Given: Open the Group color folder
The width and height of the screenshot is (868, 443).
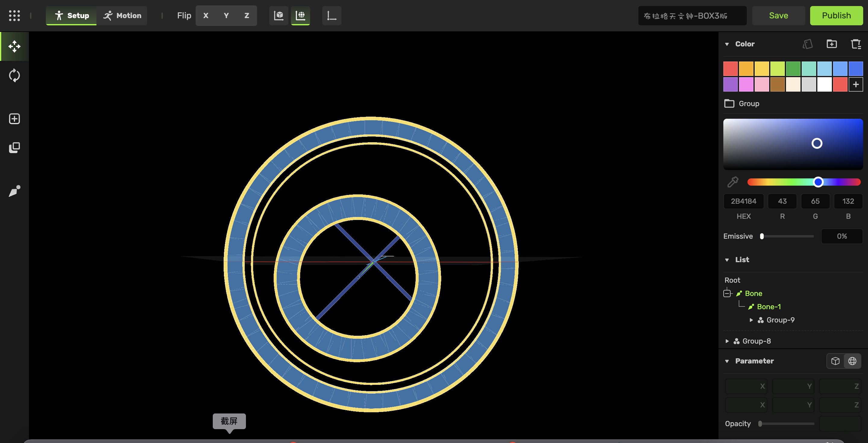Looking at the screenshot, I should click(742, 103).
